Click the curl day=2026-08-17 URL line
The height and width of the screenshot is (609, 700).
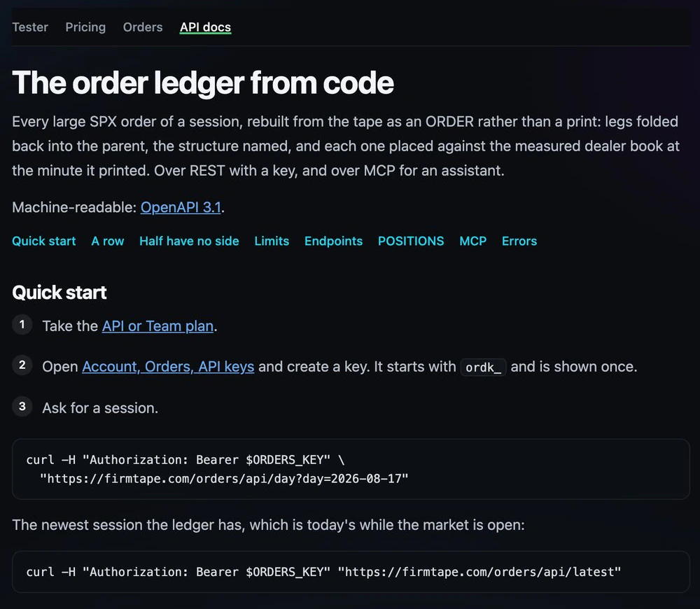coord(224,479)
